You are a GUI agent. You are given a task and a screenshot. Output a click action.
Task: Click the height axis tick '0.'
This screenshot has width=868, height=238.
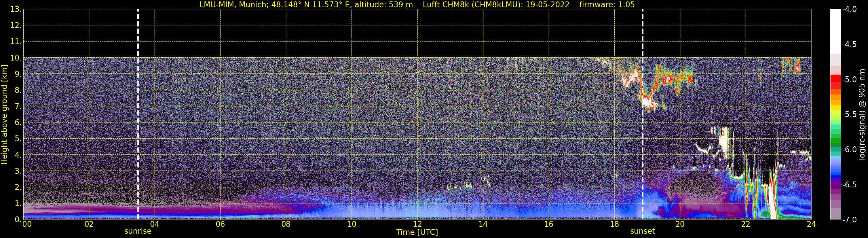click(x=18, y=220)
